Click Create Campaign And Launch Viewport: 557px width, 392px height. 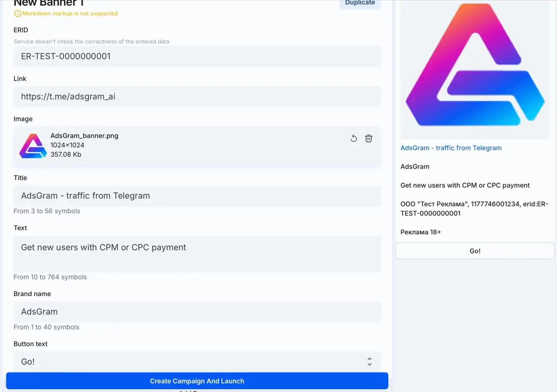[197, 381]
